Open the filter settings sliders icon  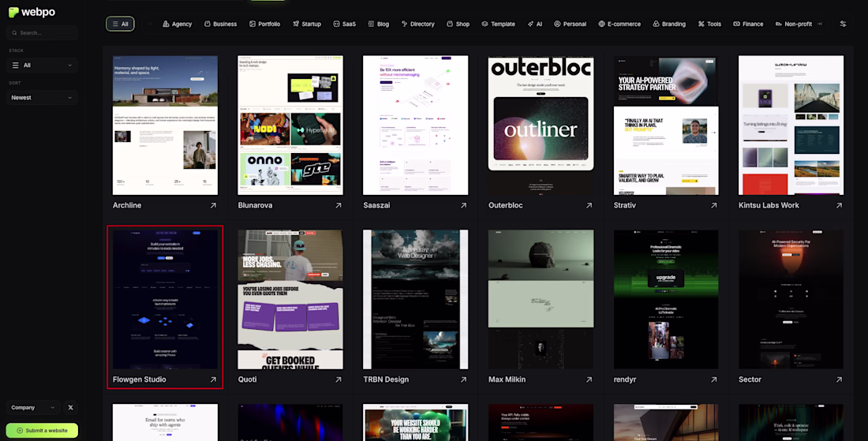click(843, 24)
